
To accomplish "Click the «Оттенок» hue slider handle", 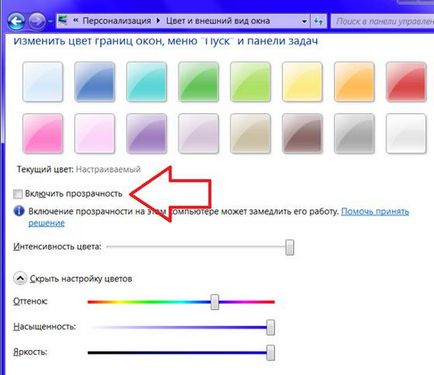I will pos(215,302).
